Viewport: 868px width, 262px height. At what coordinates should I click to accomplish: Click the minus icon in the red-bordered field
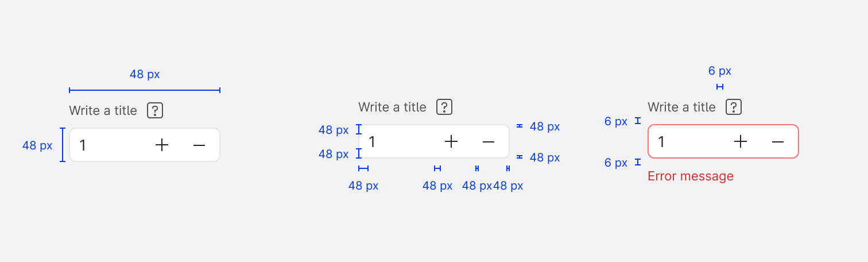click(777, 141)
